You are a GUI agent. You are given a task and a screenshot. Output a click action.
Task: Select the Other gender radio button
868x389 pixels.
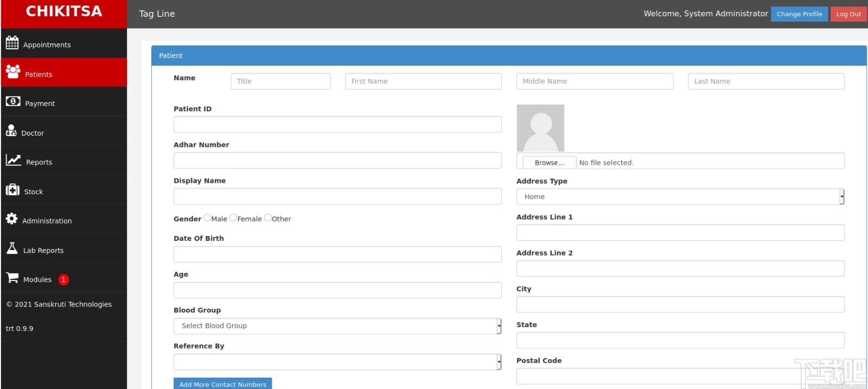click(268, 218)
